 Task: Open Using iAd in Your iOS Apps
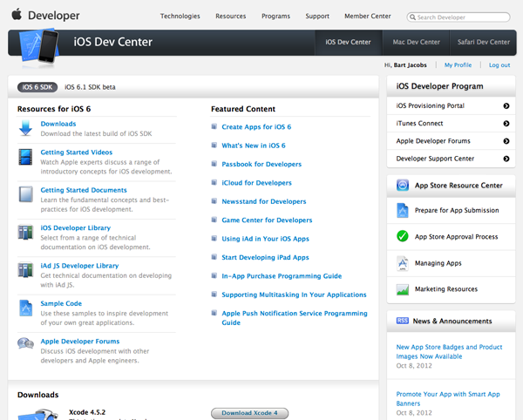point(266,239)
